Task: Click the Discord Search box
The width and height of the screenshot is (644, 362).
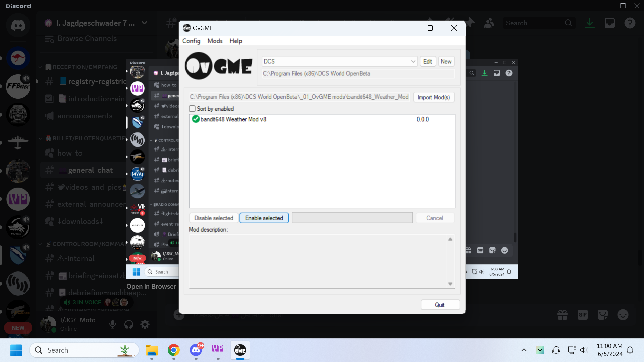Action: (x=538, y=23)
